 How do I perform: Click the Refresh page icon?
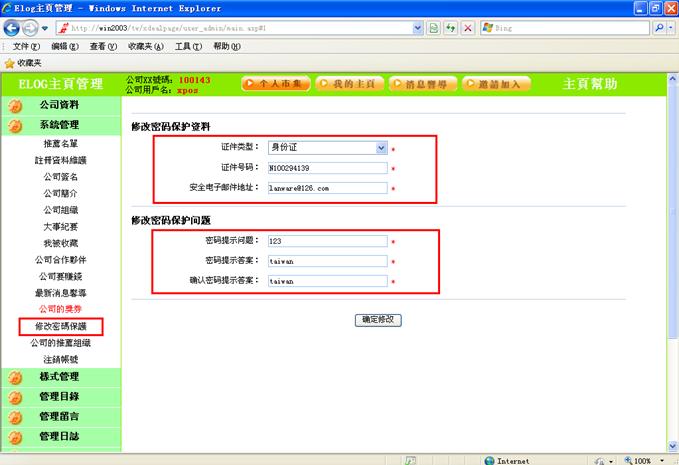[451, 28]
